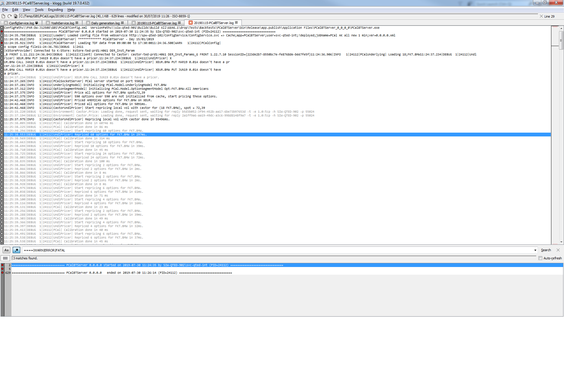Screen dimensions: 564x392
Task: Close the active red-X 20190115-PCalBTServer.log tab
Action: point(191,23)
